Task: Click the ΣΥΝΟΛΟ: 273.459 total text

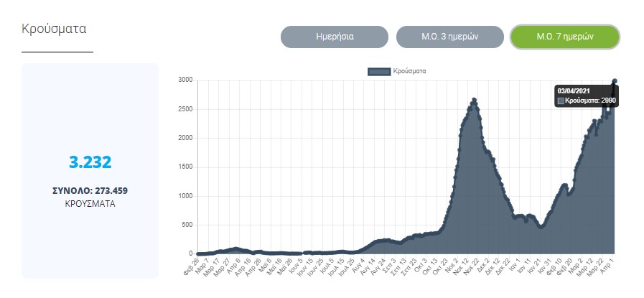Action: click(x=90, y=190)
